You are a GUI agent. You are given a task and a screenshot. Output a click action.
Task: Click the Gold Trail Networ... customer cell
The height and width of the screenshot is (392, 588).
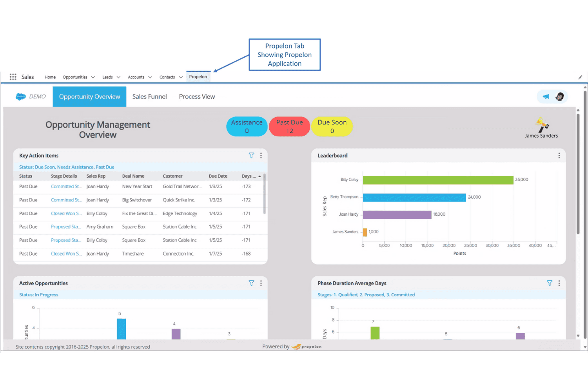[x=182, y=187]
